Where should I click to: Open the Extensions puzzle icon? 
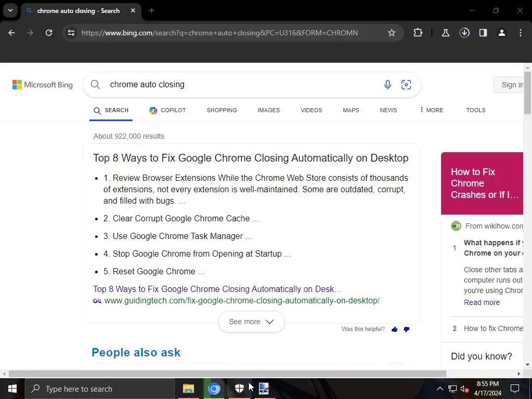tap(418, 33)
